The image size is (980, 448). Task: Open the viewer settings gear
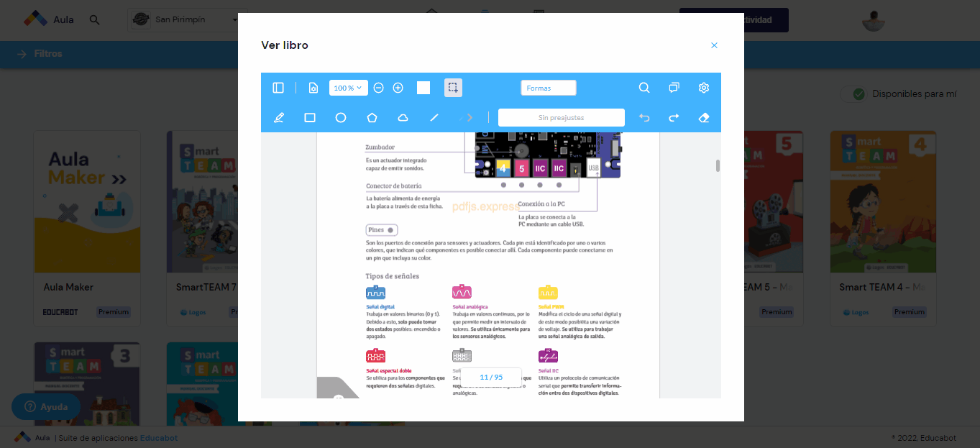coord(704,88)
